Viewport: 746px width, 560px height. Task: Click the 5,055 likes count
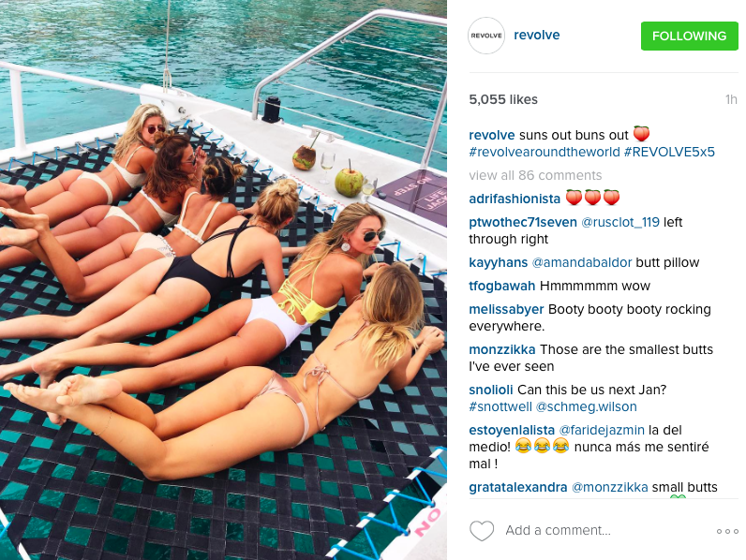pos(503,100)
